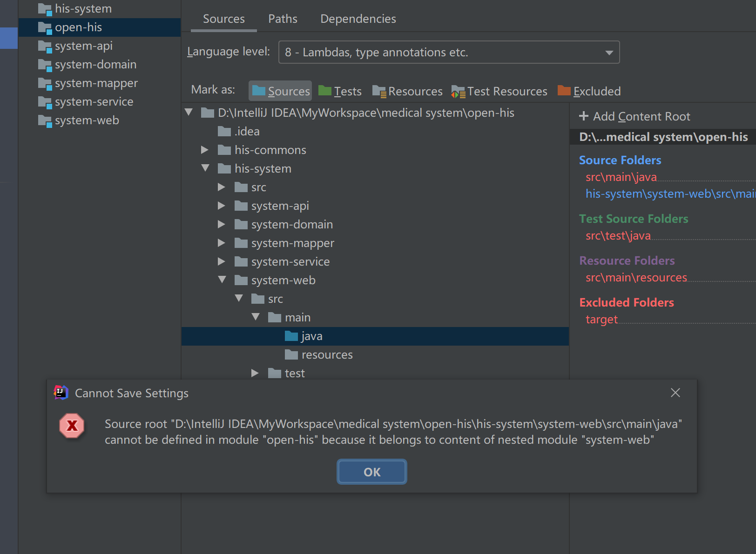Click the system-web folder icon in tree

pos(241,280)
